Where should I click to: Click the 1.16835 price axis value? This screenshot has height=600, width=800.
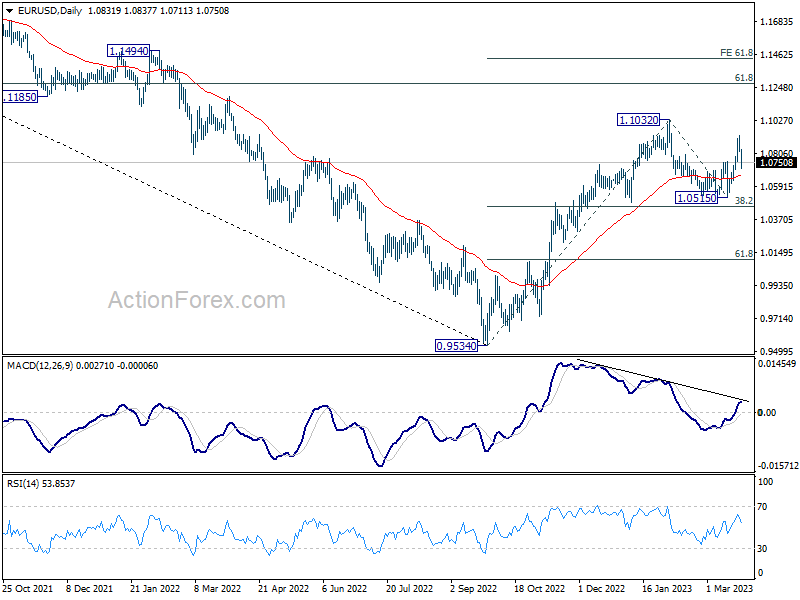[777, 21]
